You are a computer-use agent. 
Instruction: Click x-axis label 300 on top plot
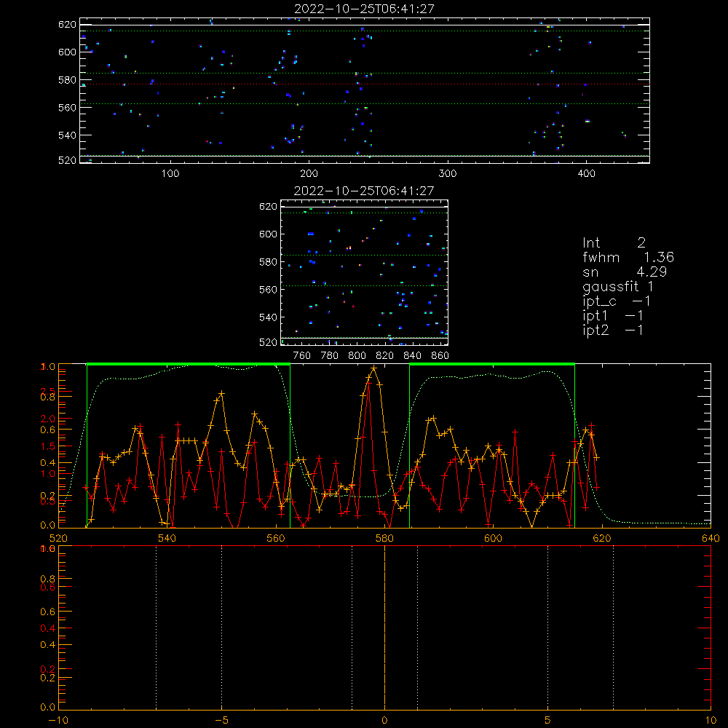pos(448,174)
